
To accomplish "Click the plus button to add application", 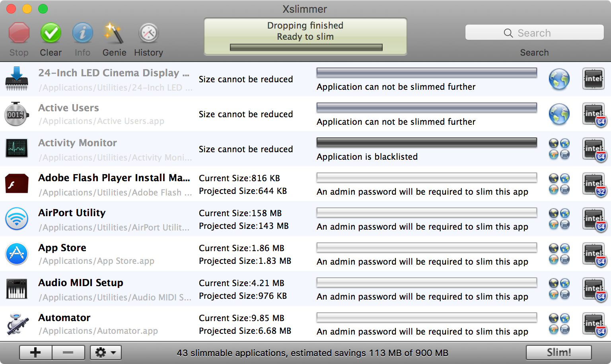I will point(35,352).
